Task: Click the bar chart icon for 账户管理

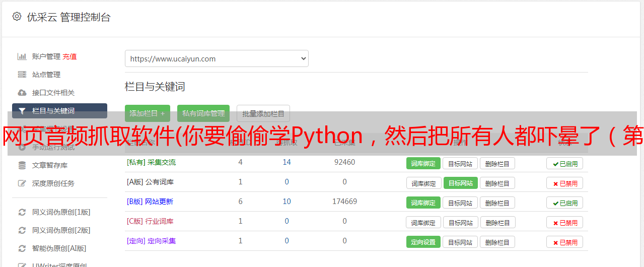Action: coord(22,56)
